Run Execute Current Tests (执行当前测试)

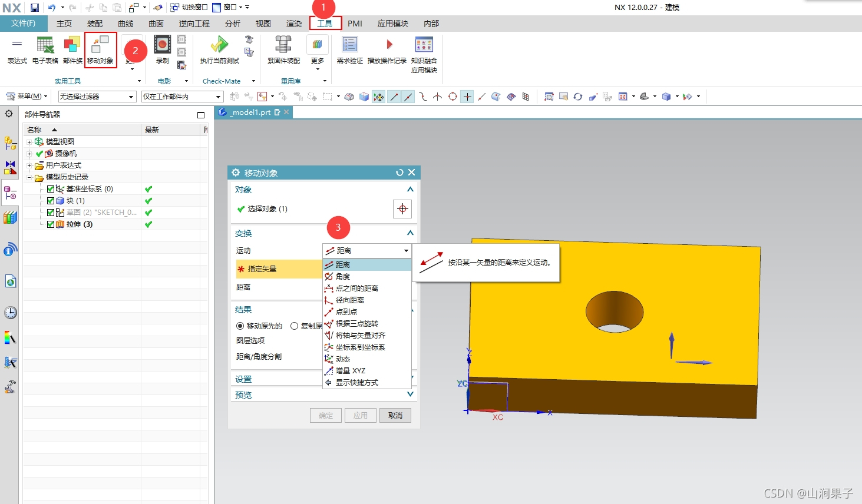(220, 50)
